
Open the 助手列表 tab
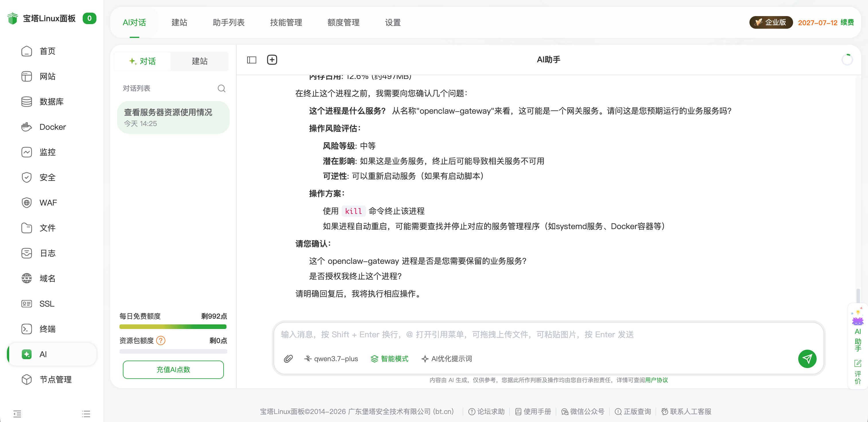228,23
